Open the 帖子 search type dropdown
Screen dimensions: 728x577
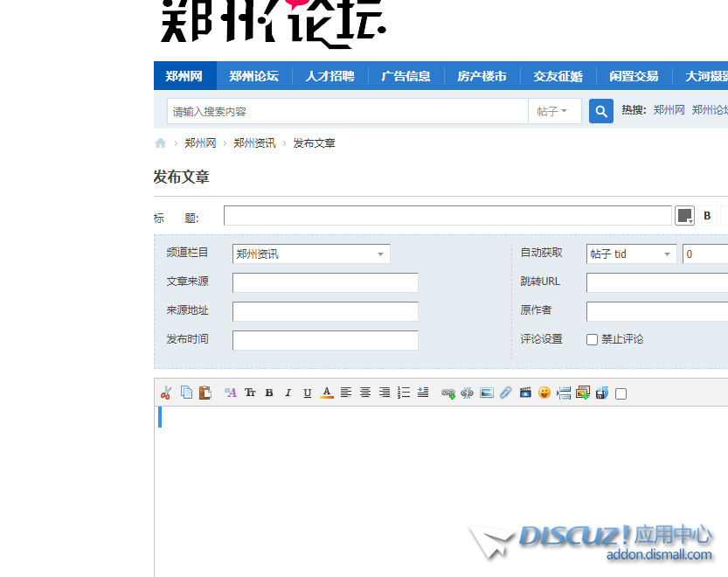coord(554,112)
